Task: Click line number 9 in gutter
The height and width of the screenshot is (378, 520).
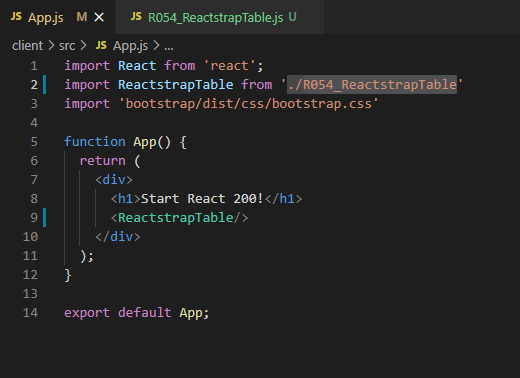Action: pyautogui.click(x=34, y=218)
